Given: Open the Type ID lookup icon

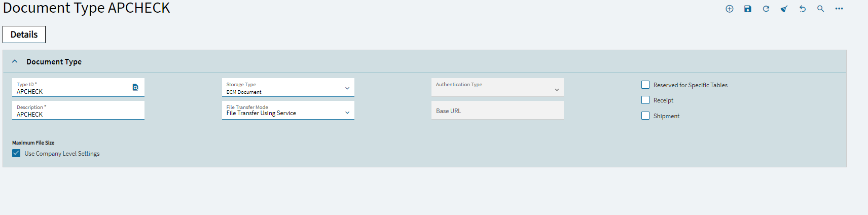Looking at the screenshot, I should [x=135, y=87].
